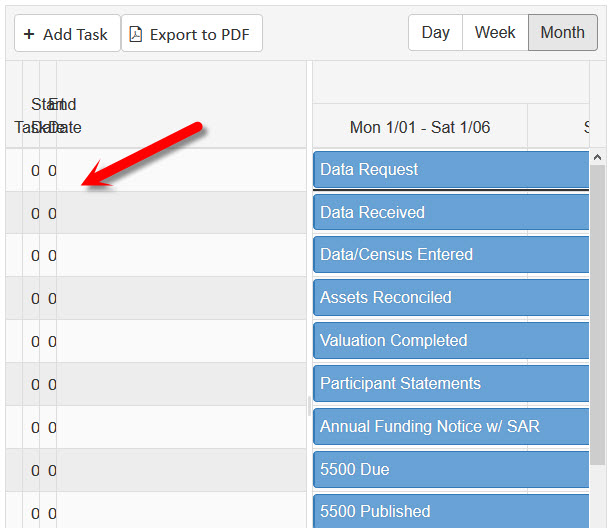Select the 5500 Published task bar
The image size is (614, 528).
coord(450,511)
